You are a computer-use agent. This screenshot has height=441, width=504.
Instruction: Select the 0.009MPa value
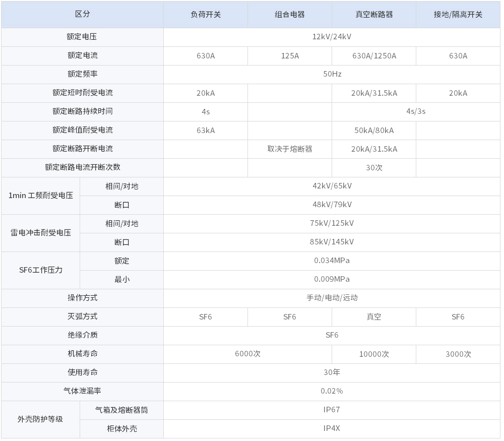(x=332, y=279)
